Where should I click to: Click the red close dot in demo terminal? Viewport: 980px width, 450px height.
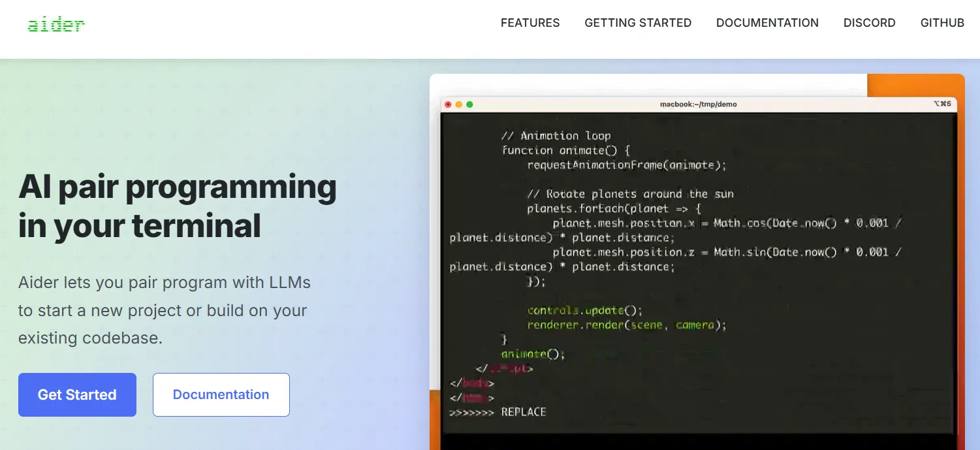coord(448,104)
